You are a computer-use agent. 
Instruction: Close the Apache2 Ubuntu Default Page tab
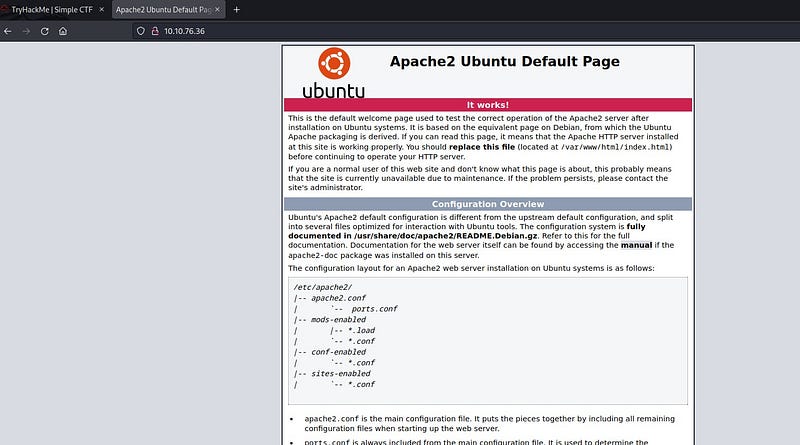click(218, 9)
